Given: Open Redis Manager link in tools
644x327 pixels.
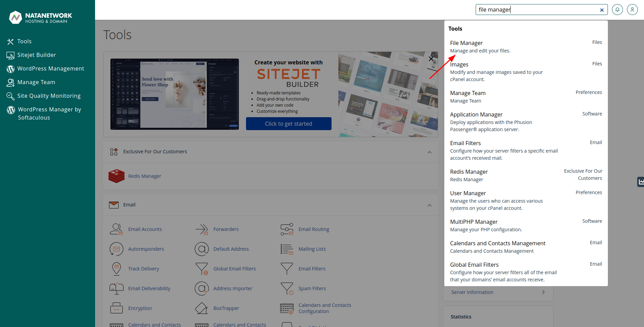Looking at the screenshot, I should (x=144, y=176).
